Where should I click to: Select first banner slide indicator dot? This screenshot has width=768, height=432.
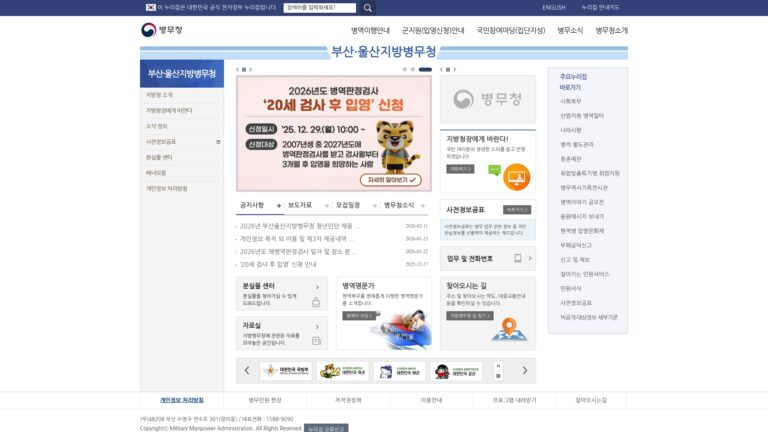(x=405, y=70)
